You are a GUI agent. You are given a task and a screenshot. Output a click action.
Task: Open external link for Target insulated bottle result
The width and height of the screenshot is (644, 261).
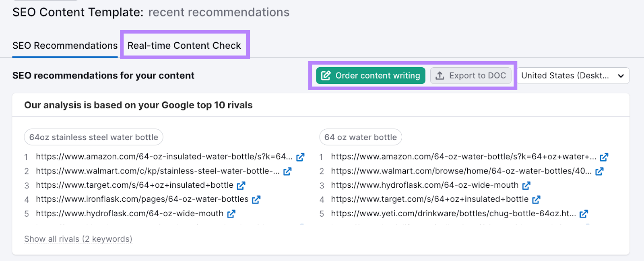pos(242,185)
